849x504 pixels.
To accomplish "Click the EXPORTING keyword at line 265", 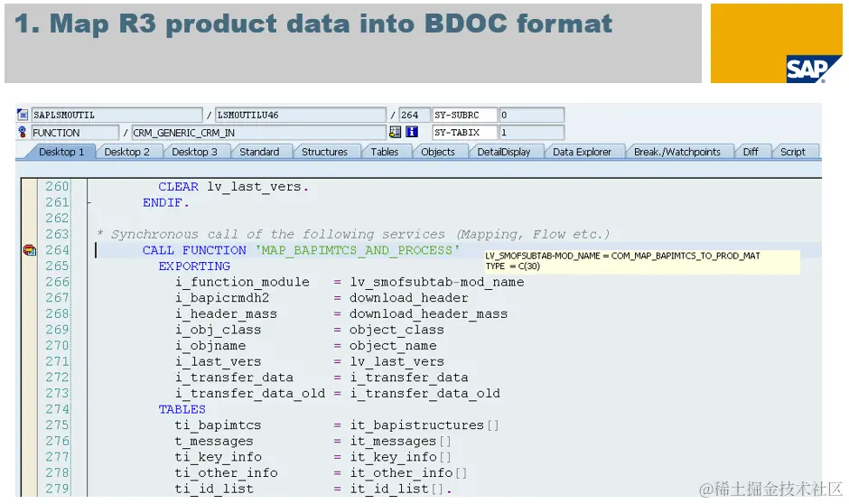I will [x=194, y=266].
